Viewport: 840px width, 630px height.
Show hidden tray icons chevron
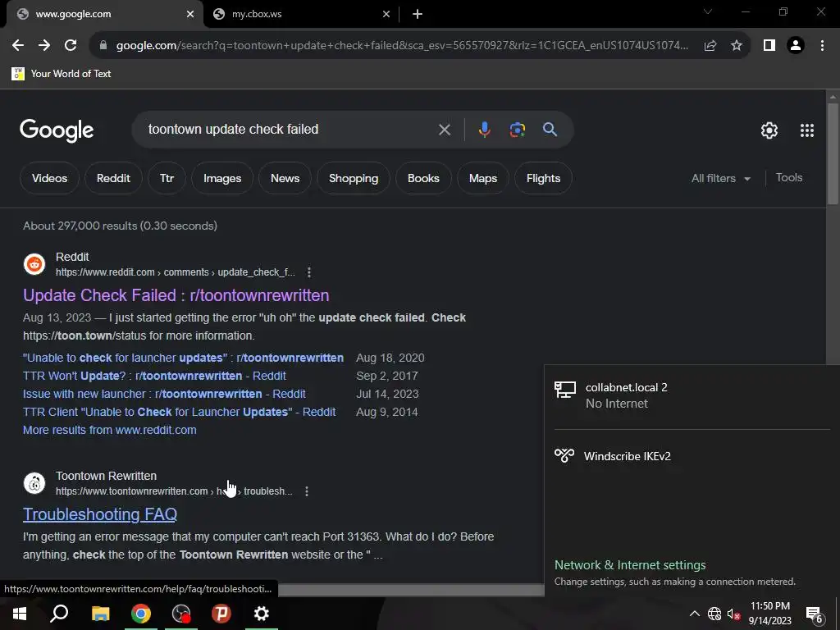click(x=694, y=614)
